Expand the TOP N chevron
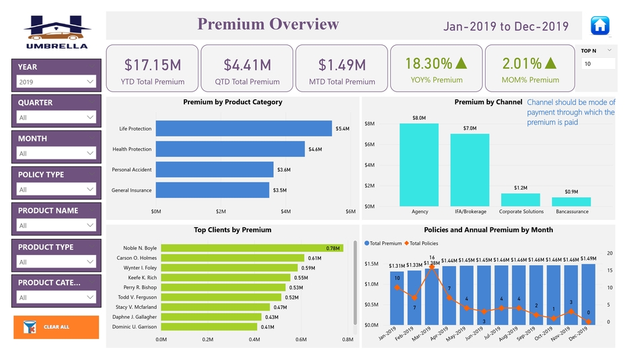This screenshot has width=629, height=364. point(609,50)
